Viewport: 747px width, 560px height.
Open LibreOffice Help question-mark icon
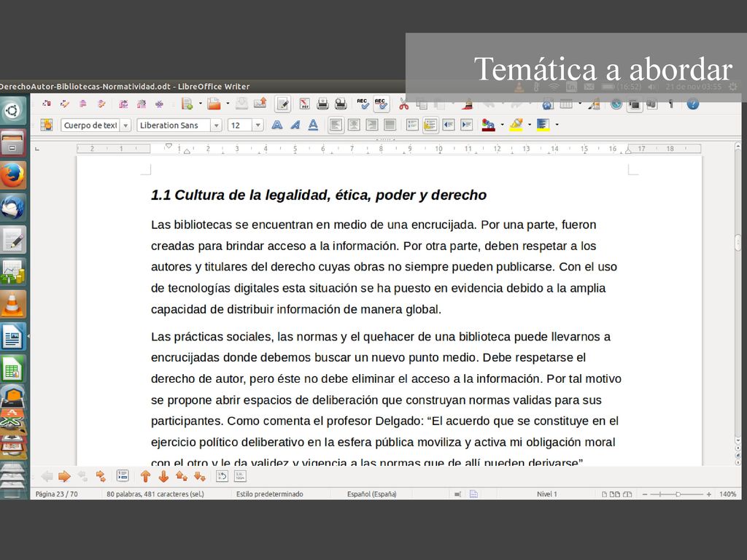pyautogui.click(x=693, y=104)
